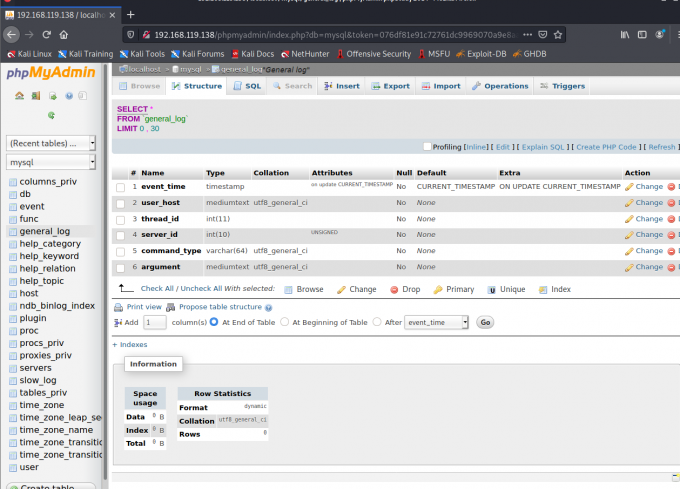Click the log out icon in the sidebar
The width and height of the screenshot is (680, 489).
pyautogui.click(x=36, y=96)
